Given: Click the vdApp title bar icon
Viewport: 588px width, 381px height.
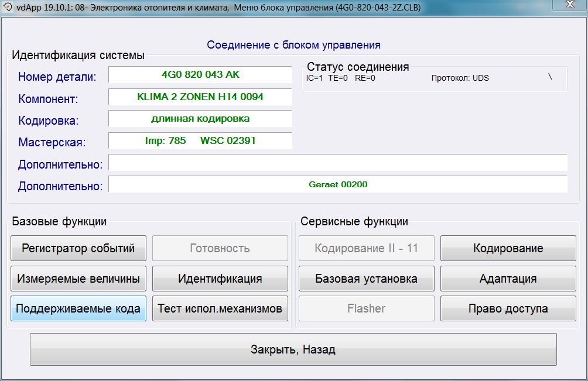Looking at the screenshot, I should (x=8, y=7).
